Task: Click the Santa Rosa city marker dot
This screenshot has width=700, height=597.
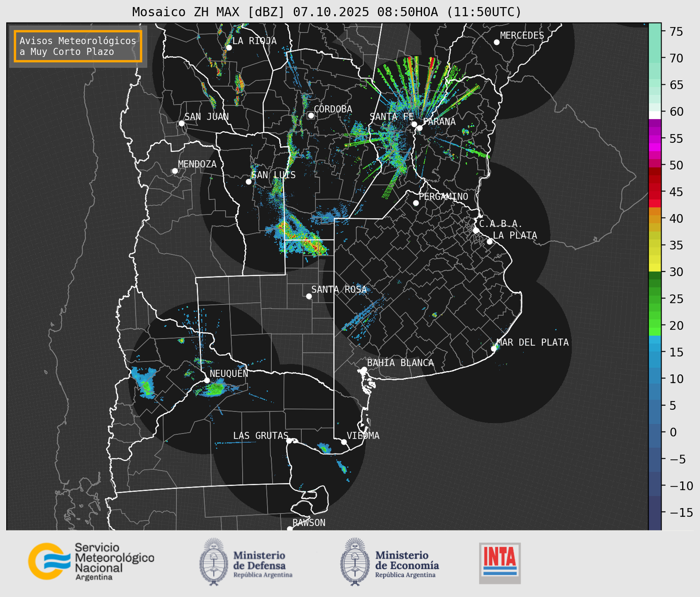Action: (x=309, y=296)
